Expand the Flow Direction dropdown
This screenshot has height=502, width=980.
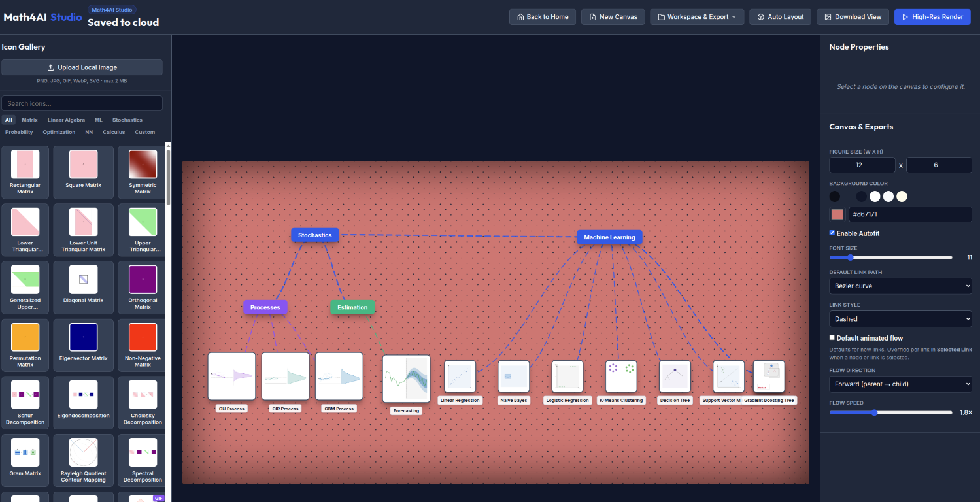(900, 384)
